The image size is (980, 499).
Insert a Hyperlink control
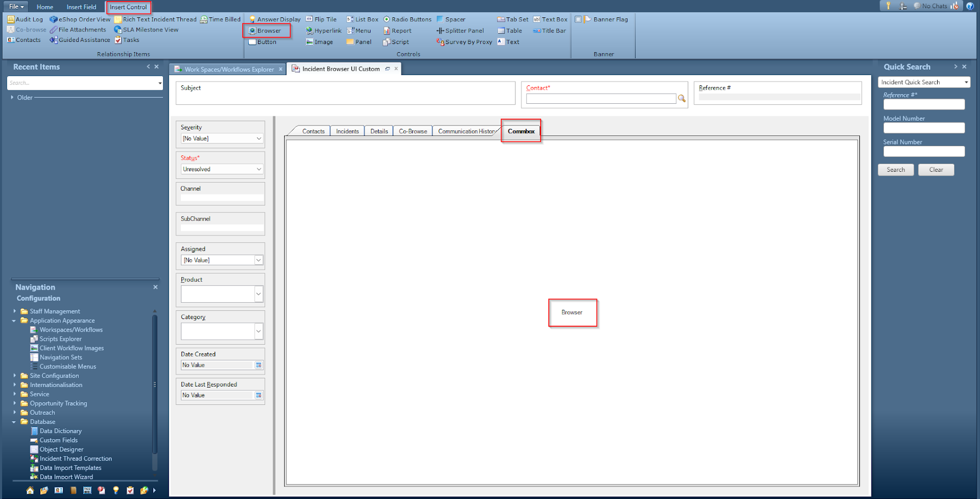(x=323, y=30)
